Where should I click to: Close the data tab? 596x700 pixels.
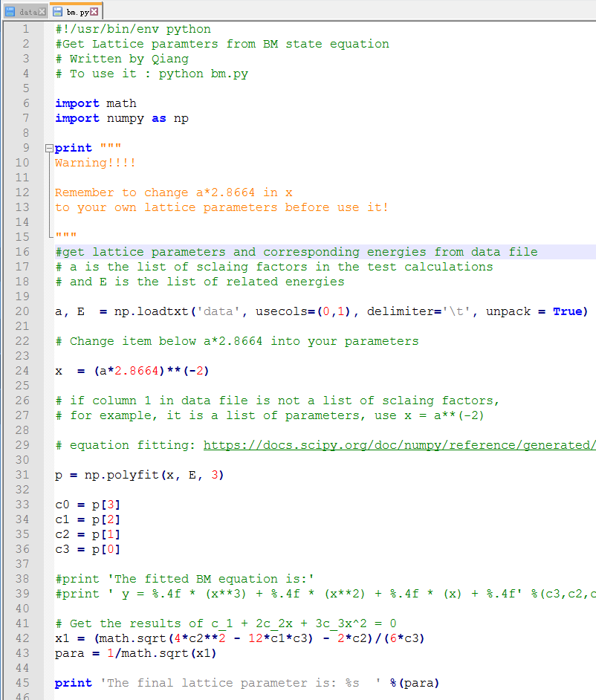pos(42,11)
